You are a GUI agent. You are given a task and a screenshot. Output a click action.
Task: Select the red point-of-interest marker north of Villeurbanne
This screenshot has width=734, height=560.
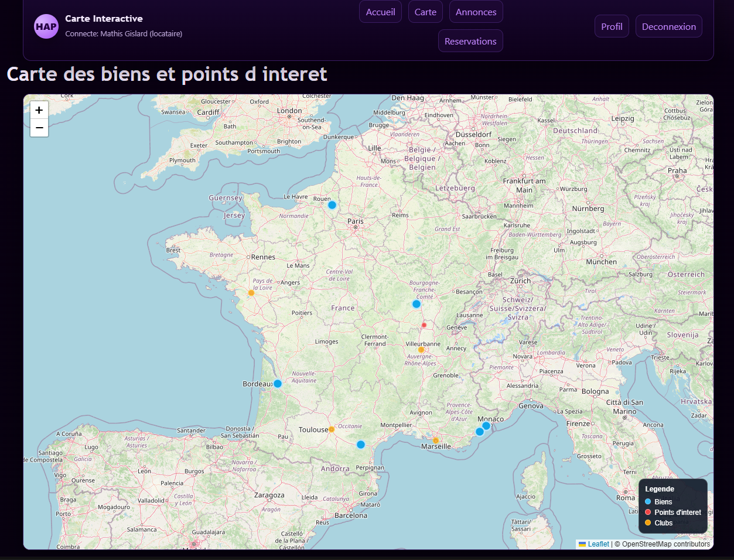[x=424, y=325]
